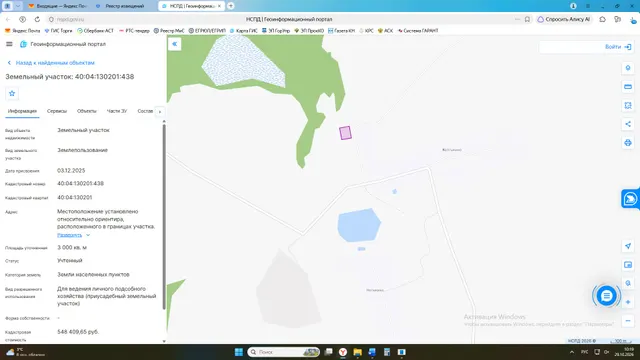
Task: Open the ГИС Торги bookmark
Action: pos(58,31)
